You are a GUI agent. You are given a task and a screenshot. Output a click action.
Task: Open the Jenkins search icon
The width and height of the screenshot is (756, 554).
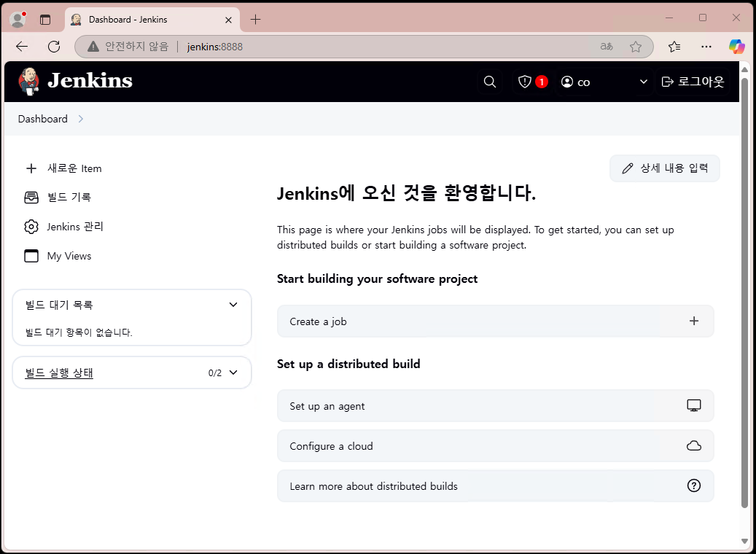[489, 82]
